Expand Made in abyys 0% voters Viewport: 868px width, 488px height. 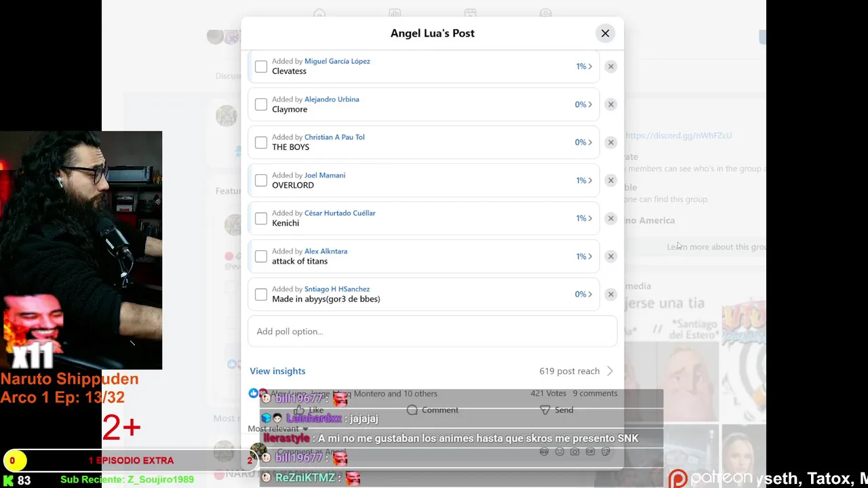click(x=584, y=294)
